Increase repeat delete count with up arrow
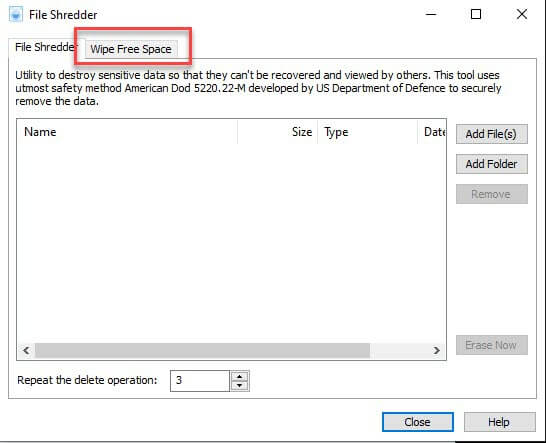Image resolution: width=546 pixels, height=443 pixels. coord(240,376)
